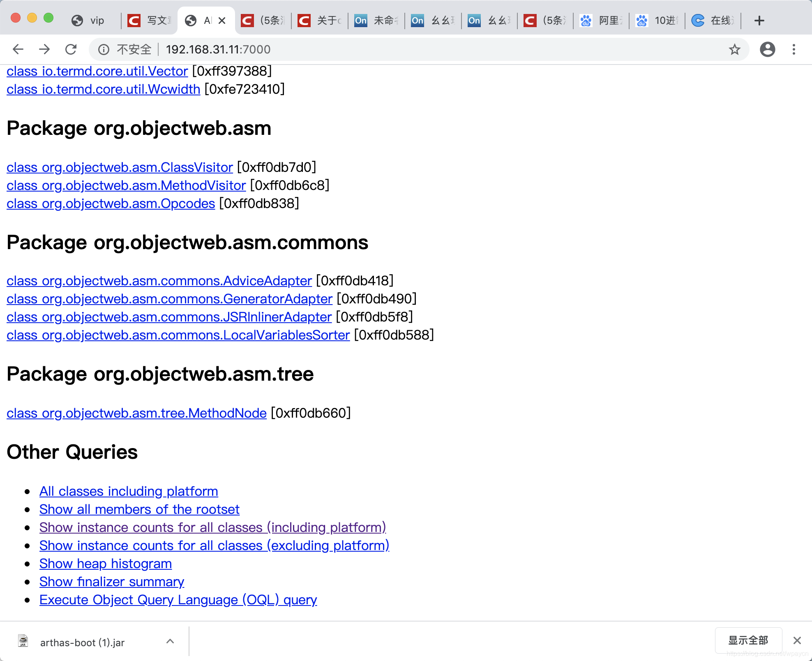Switch to the 写文 tab
Screen dimensions: 812x661
click(150, 21)
